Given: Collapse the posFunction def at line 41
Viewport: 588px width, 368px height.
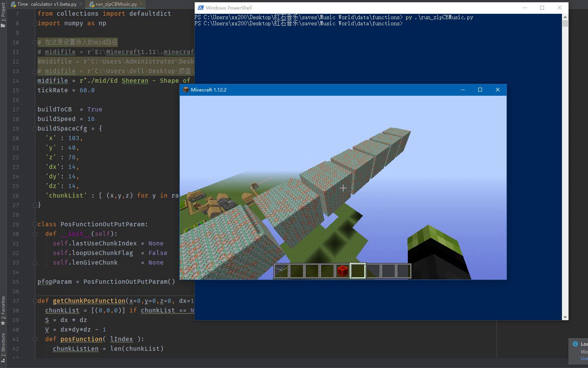Looking at the screenshot, I should pos(35,339).
